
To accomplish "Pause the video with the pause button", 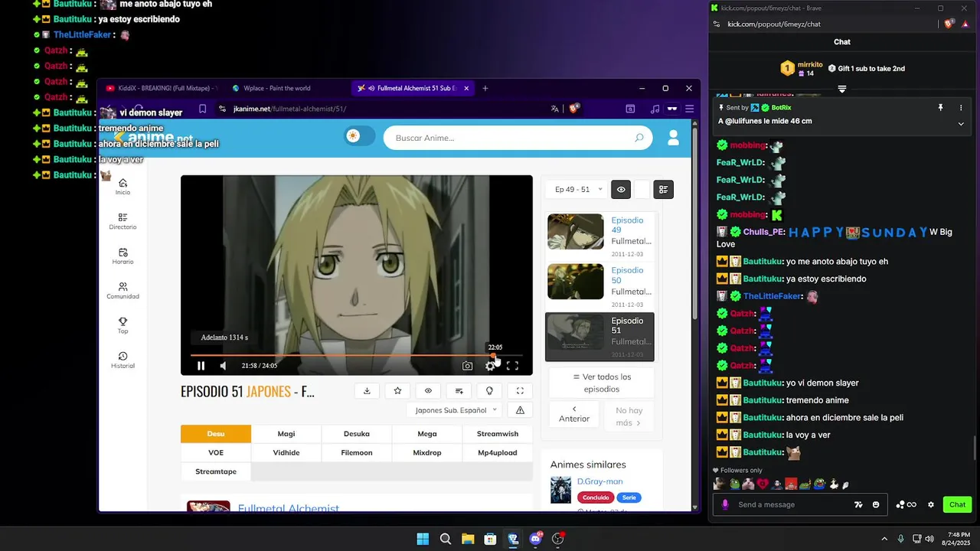I will (201, 366).
